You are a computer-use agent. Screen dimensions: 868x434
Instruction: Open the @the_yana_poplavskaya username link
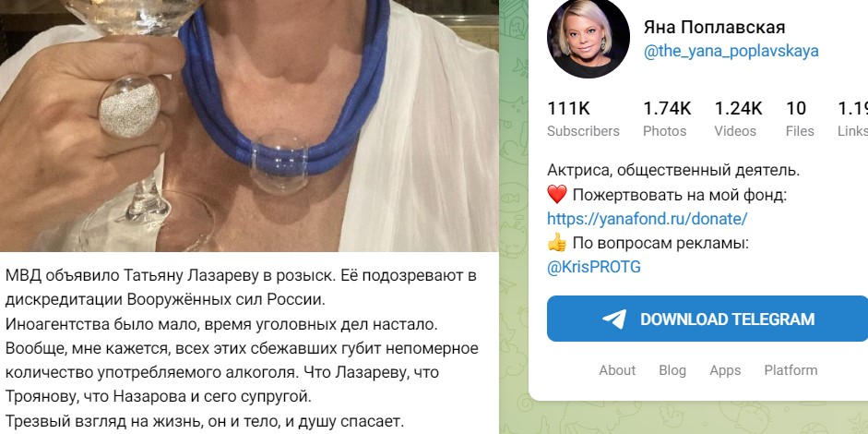click(731, 51)
